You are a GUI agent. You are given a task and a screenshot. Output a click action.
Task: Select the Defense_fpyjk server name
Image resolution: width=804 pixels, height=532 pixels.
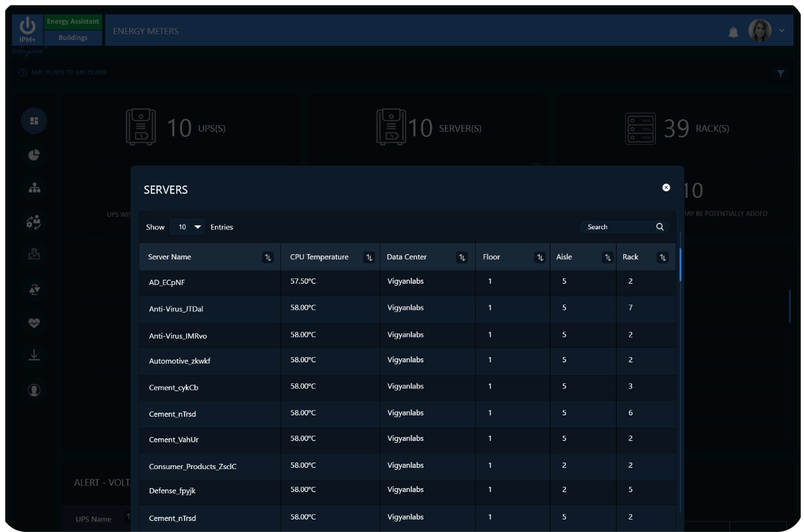[x=173, y=491]
